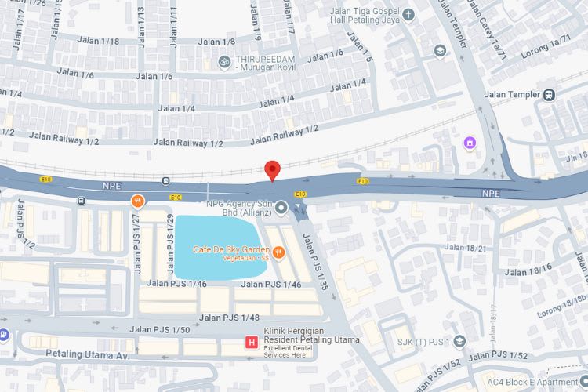Click the Thirupeedam Murugan Kovil temple icon
Viewport: 588px width, 392px height.
coord(224,62)
